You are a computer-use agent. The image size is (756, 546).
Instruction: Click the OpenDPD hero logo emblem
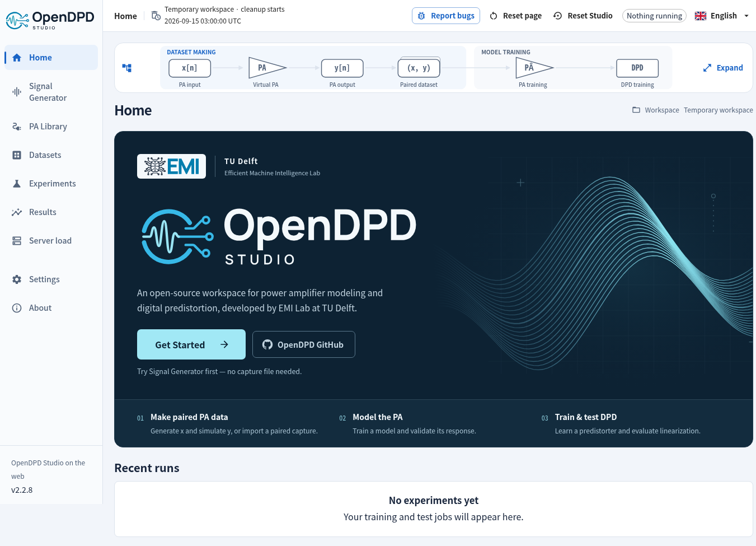(x=177, y=236)
